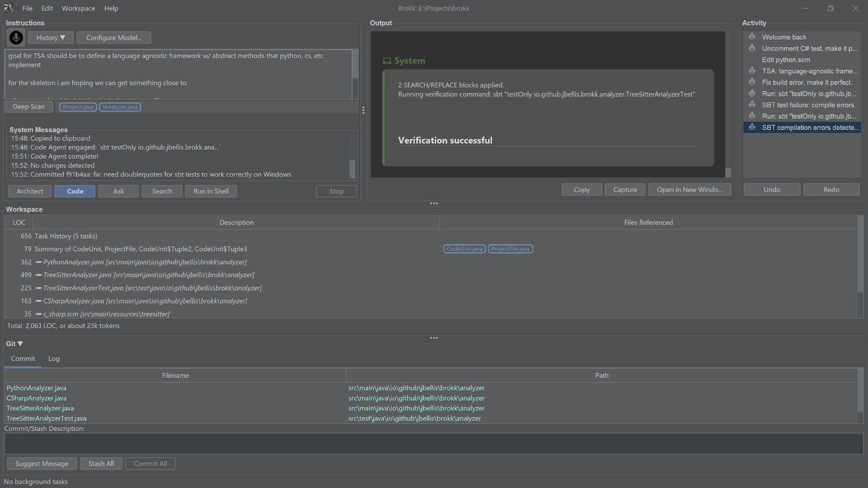This screenshot has height=488, width=868.
Task: Click the robot icon beside Welcome back
Action: click(x=752, y=37)
